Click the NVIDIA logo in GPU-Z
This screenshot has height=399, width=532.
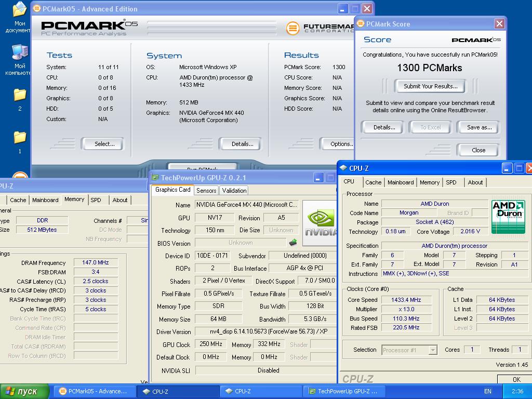coord(319,222)
